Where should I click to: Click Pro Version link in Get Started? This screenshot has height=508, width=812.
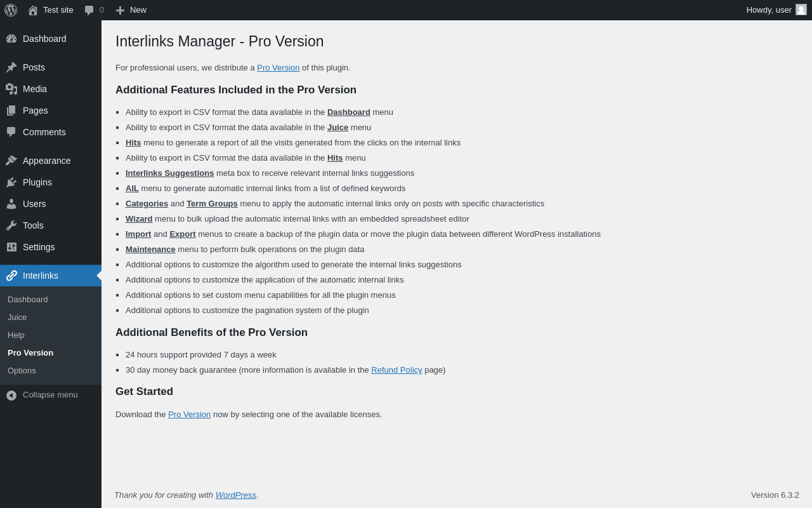[189, 415]
